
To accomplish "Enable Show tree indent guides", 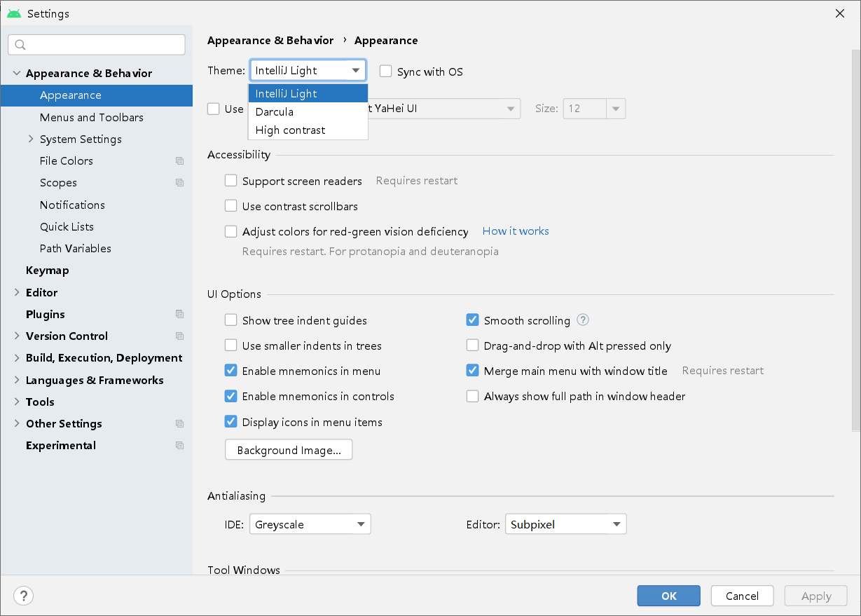I will point(231,320).
